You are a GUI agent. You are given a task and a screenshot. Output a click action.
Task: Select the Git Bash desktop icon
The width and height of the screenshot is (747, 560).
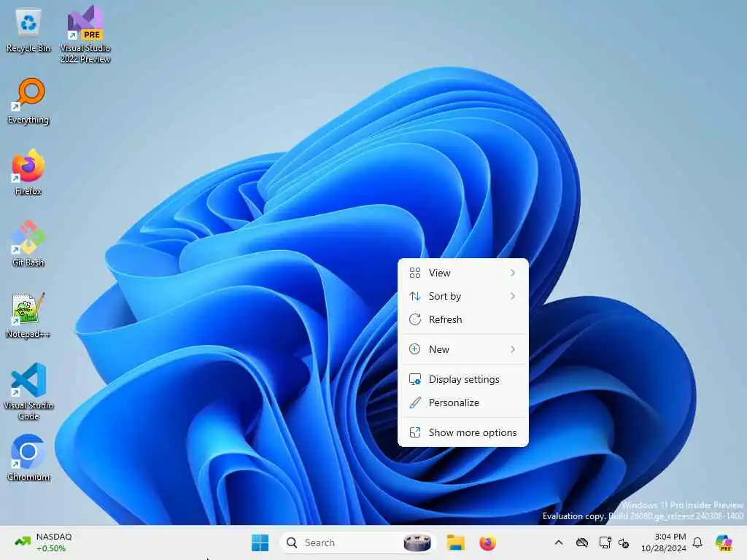point(28,244)
